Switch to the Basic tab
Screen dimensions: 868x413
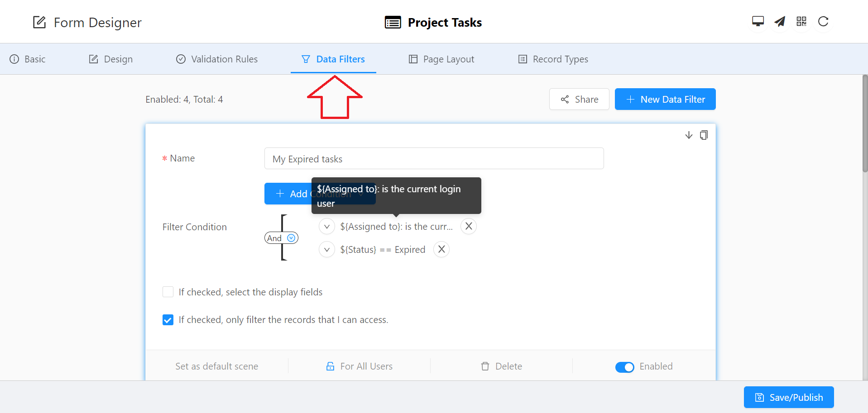click(x=28, y=59)
